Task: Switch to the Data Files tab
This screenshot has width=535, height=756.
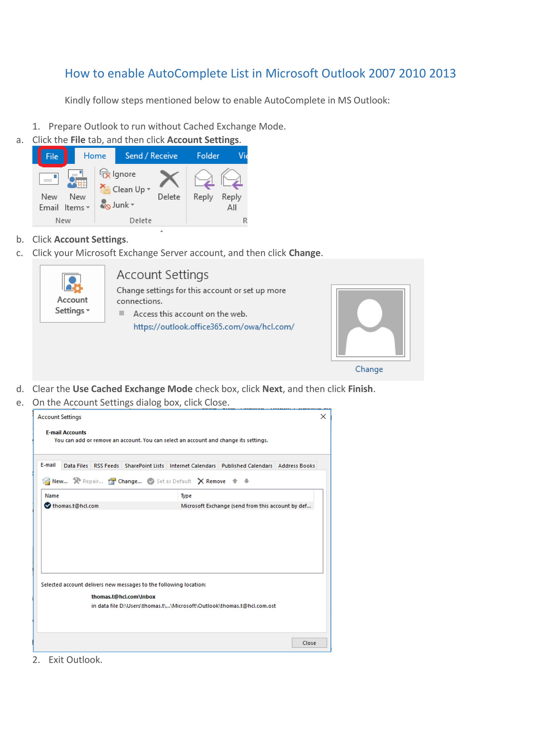Action: coord(76,466)
